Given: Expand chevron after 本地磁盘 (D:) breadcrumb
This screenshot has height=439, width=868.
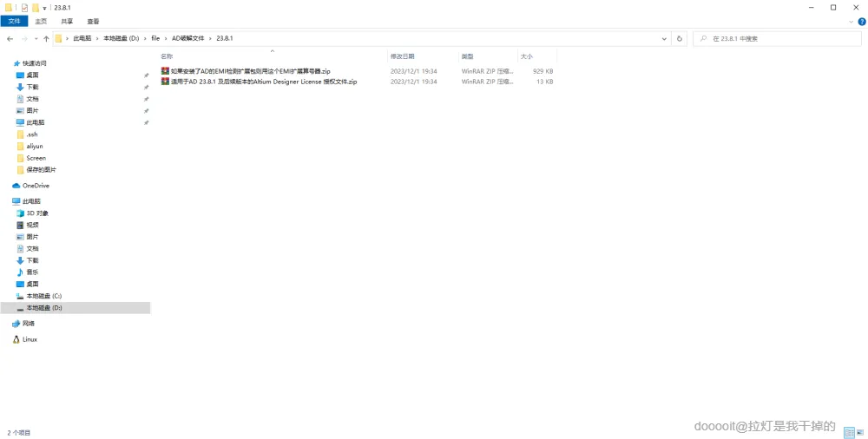Looking at the screenshot, I should [145, 38].
